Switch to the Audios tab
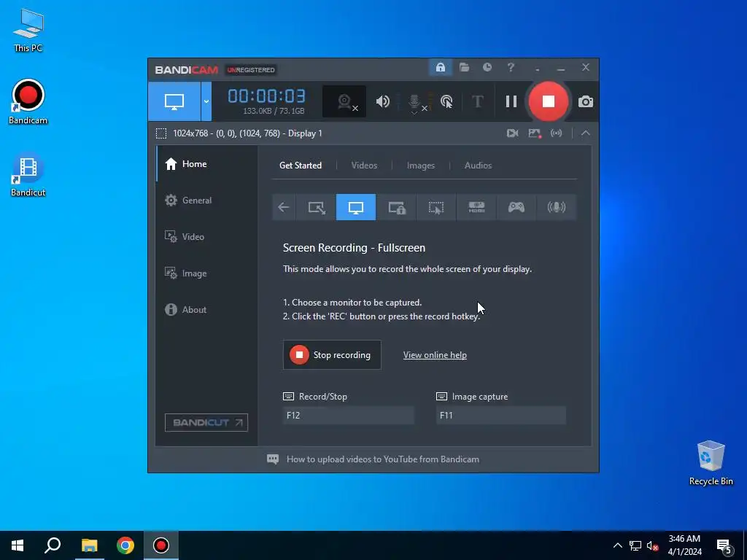 [478, 166]
